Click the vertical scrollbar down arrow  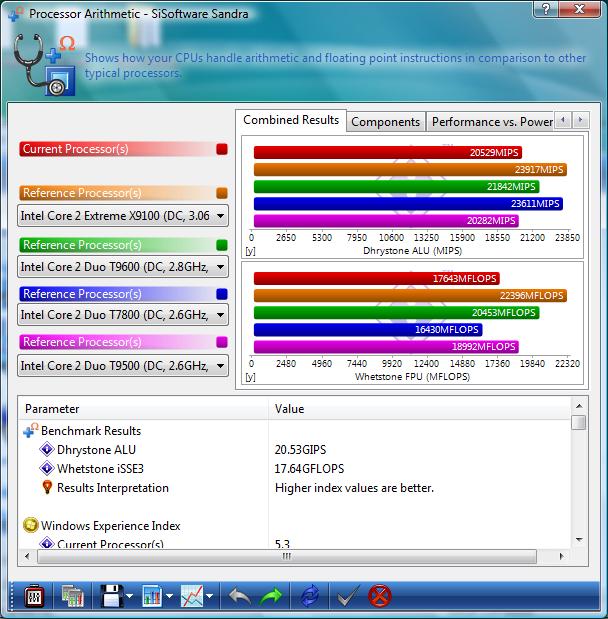click(x=579, y=540)
